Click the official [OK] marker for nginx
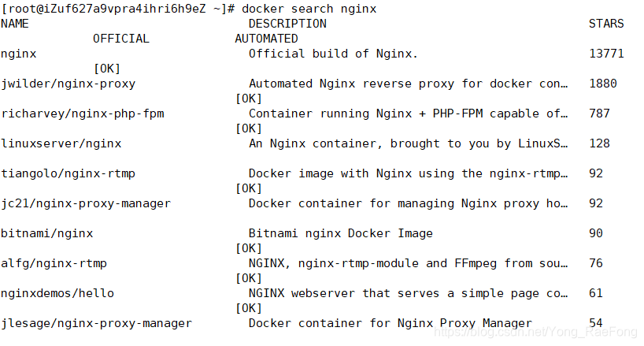The width and height of the screenshot is (644, 346). click(107, 69)
